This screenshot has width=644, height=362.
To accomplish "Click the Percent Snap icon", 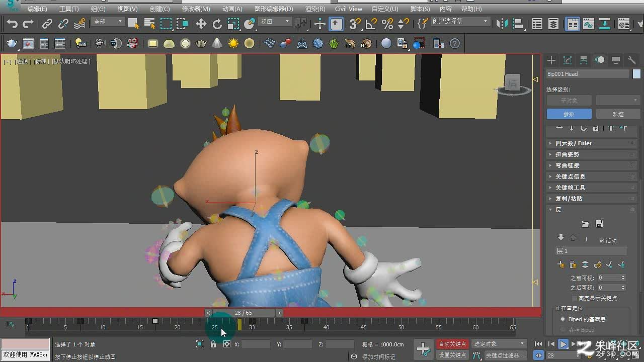I will [x=387, y=24].
